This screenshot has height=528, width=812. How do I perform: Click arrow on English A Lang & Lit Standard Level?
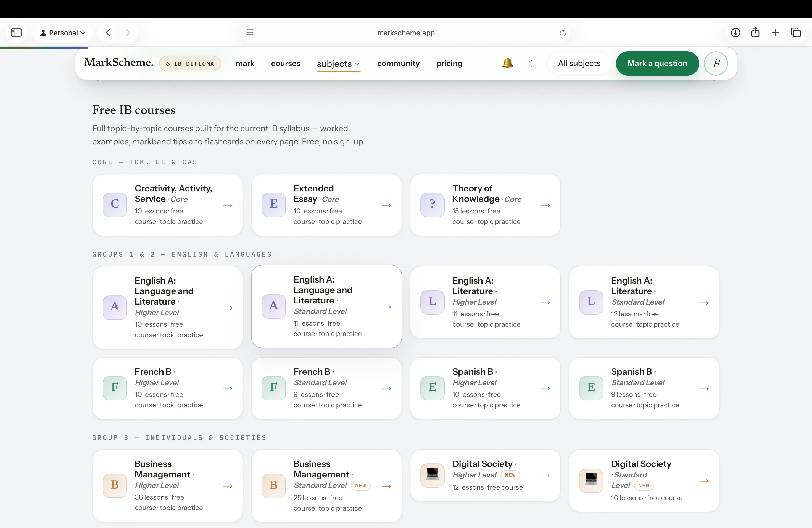[387, 307]
